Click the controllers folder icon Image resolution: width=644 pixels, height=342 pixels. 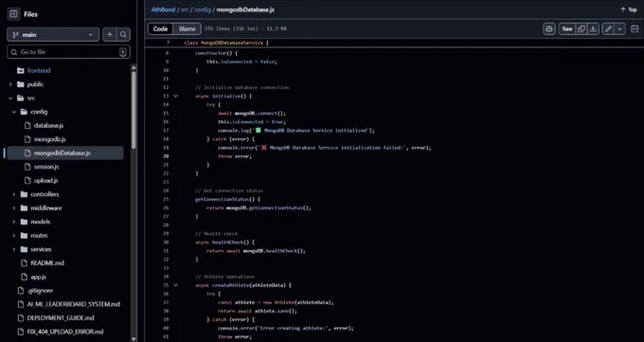point(24,194)
